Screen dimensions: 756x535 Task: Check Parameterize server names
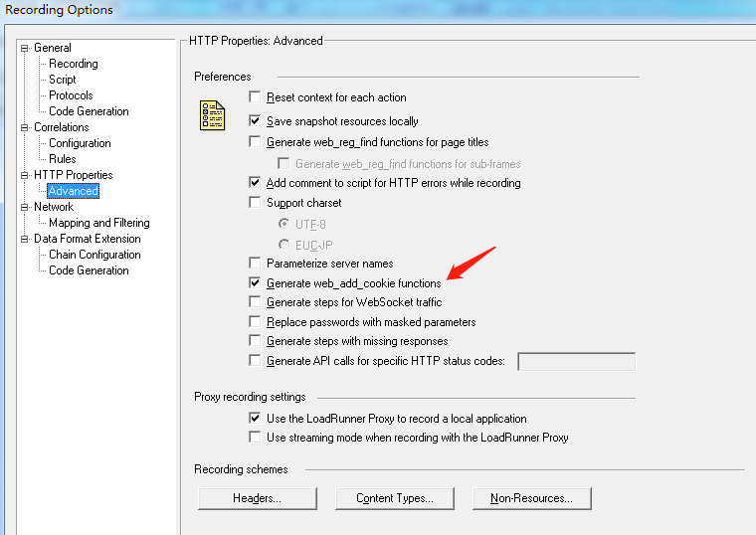click(x=255, y=263)
